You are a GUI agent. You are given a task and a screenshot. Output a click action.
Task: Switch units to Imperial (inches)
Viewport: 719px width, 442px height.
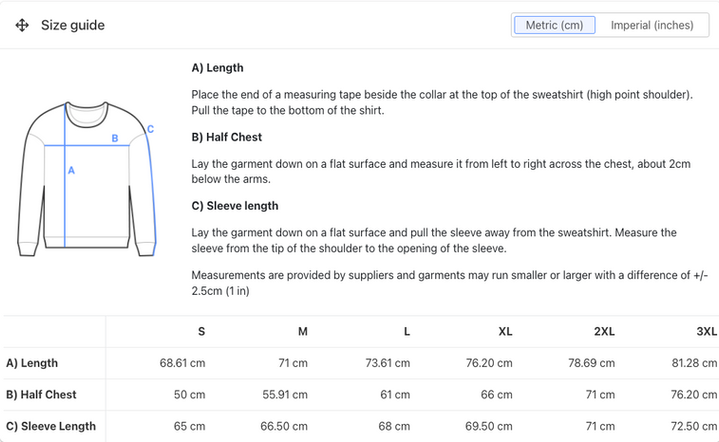pos(652,25)
